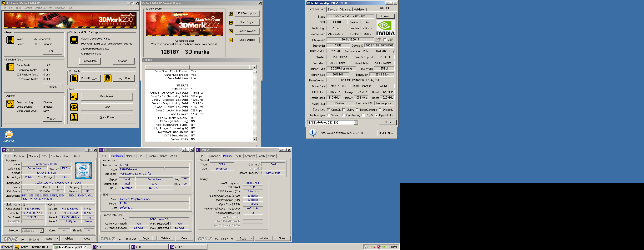Click the System Info button

coord(90,61)
